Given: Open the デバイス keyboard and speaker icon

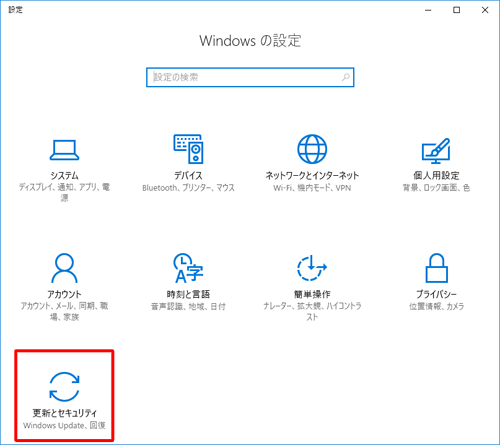Looking at the screenshot, I should 188,149.
